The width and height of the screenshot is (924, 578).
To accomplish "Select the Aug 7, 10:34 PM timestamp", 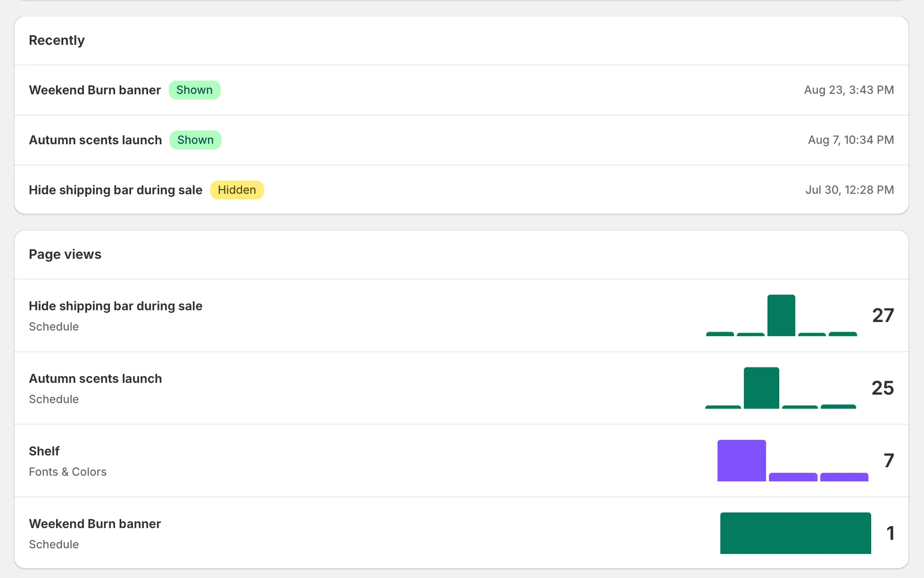I will click(x=851, y=140).
